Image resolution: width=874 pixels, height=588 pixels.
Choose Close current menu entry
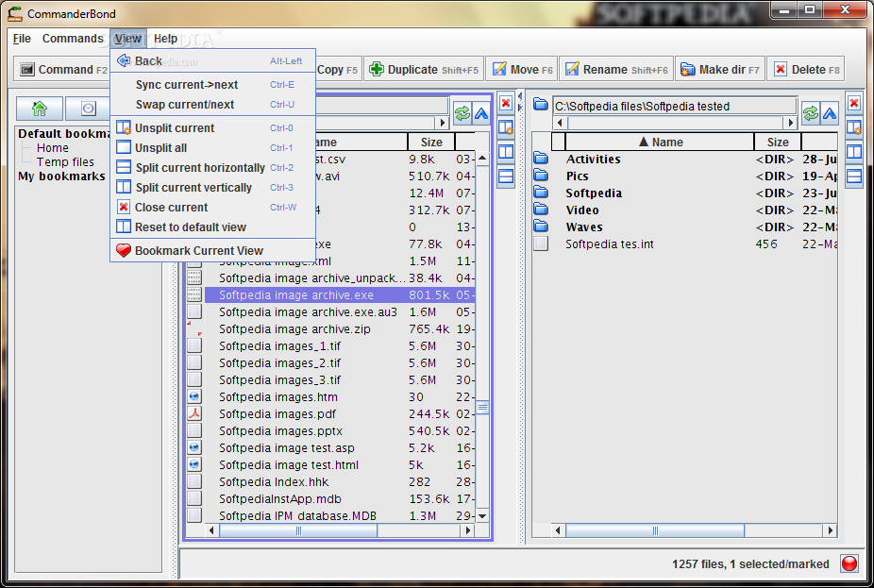point(213,208)
